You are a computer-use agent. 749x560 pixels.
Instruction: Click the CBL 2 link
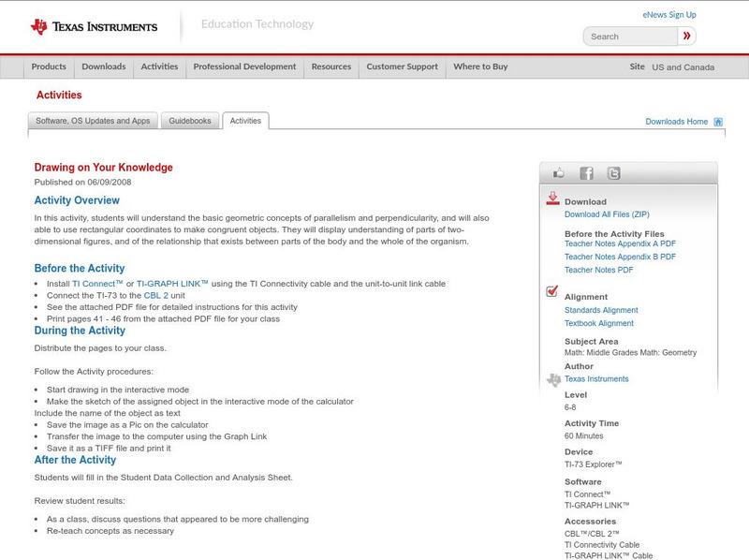coord(156,296)
